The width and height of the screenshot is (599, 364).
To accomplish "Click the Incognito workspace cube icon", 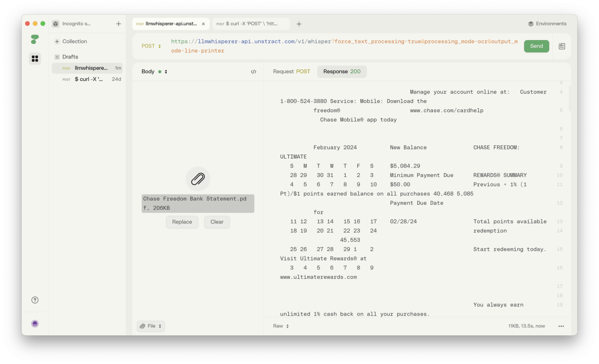I will [x=55, y=24].
